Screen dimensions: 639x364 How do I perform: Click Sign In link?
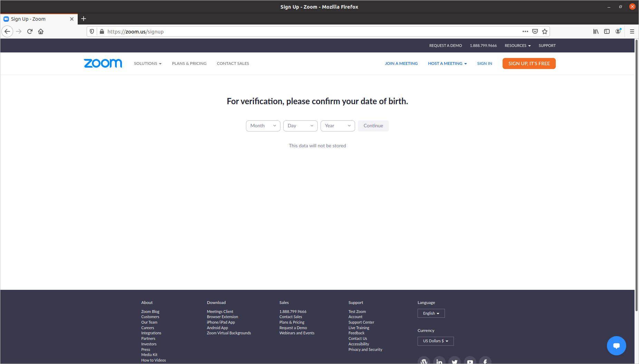pyautogui.click(x=485, y=63)
